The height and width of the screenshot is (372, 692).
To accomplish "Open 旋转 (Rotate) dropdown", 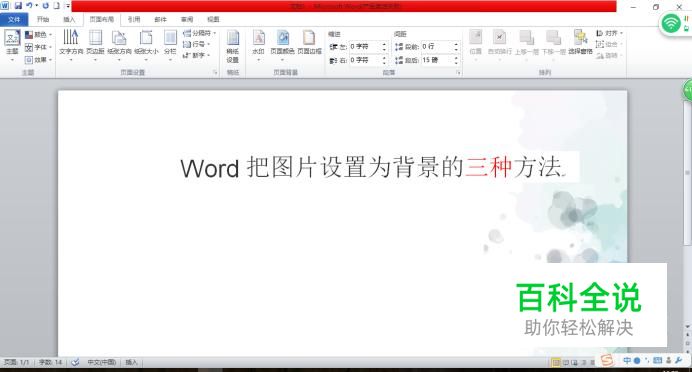I will (609, 56).
